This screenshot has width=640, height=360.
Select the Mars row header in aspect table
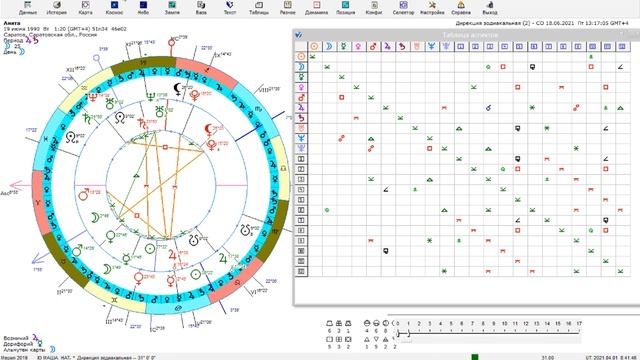301,98
